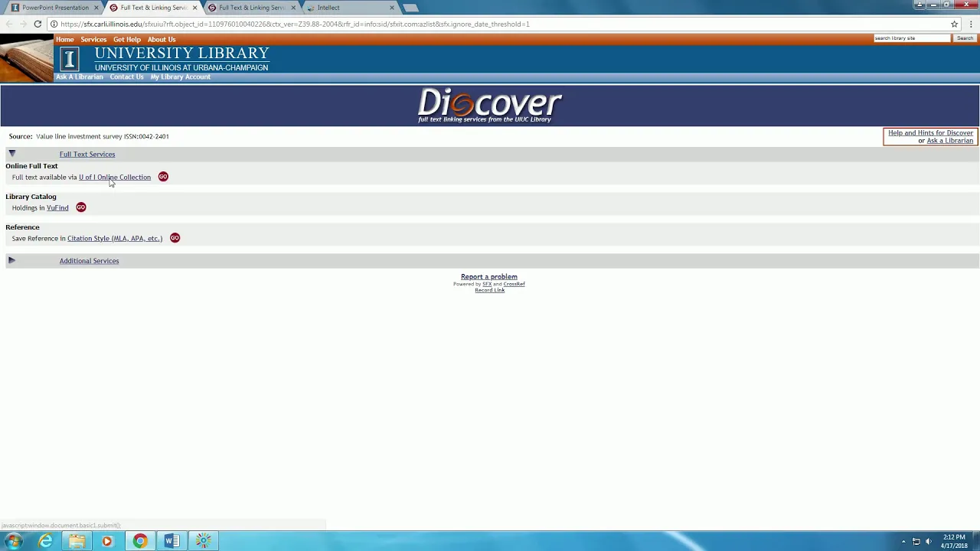Open Windows Media Player from taskbar
Viewport: 980px width, 551px height.
pos(107,541)
